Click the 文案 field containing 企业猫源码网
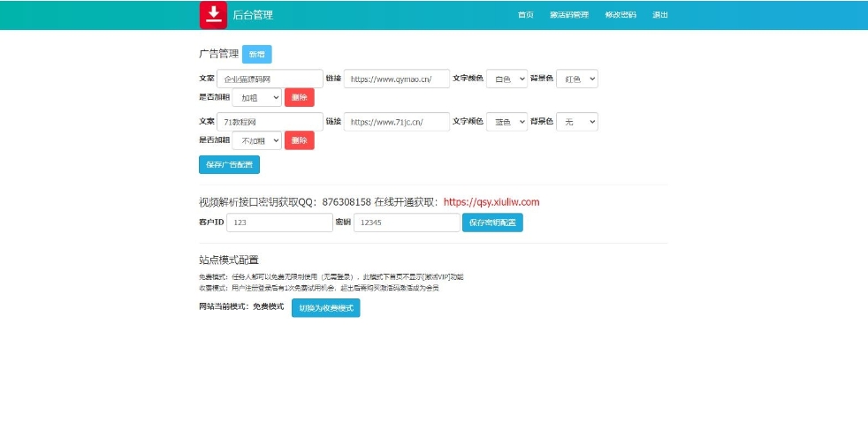This screenshot has height=445, width=868. click(x=270, y=79)
